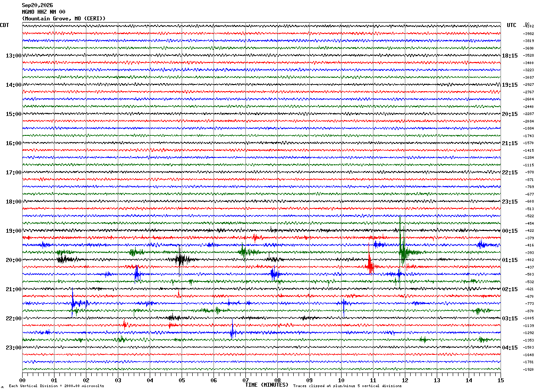Click the 00 minute tick on axis

click(22, 380)
